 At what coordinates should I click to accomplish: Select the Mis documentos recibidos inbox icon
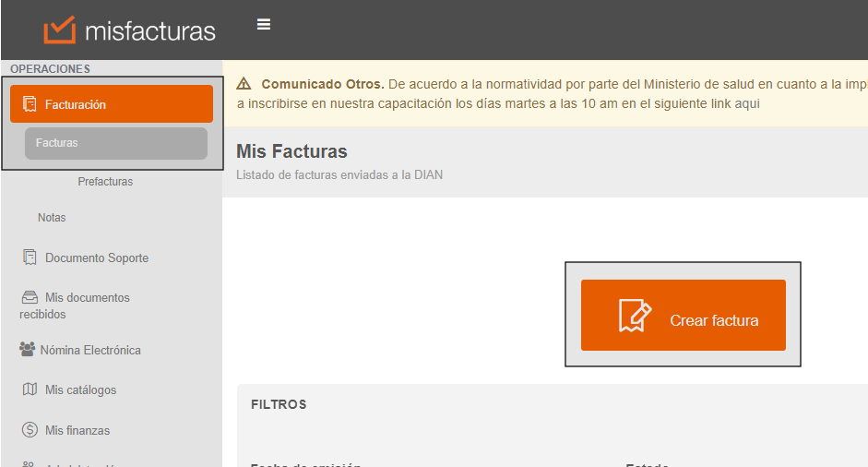30,297
